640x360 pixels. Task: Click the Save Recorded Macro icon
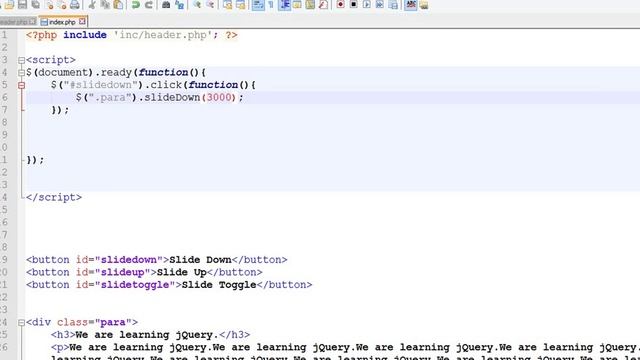click(x=393, y=4)
